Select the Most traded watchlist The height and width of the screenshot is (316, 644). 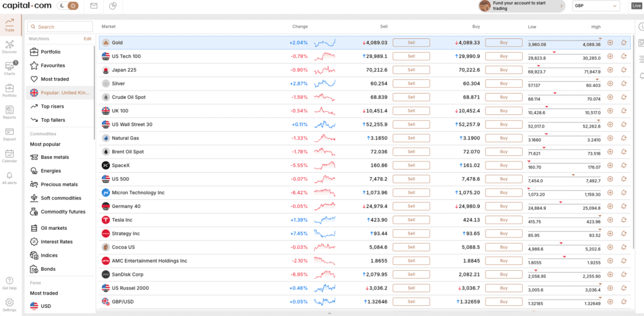coord(60,79)
